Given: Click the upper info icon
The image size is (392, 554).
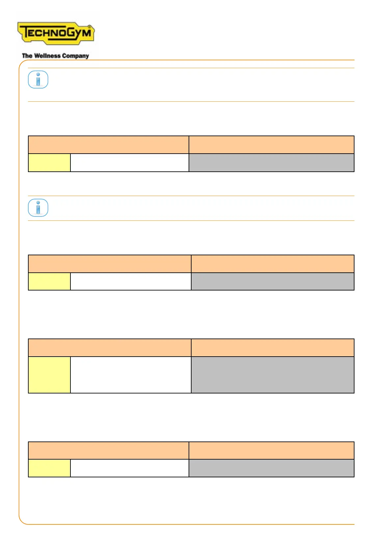Looking at the screenshot, I should click(x=38, y=80).
